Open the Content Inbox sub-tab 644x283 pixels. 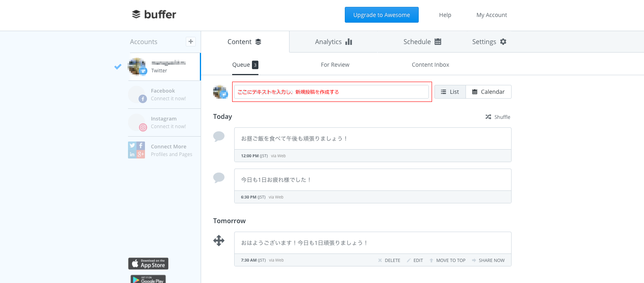pos(430,65)
